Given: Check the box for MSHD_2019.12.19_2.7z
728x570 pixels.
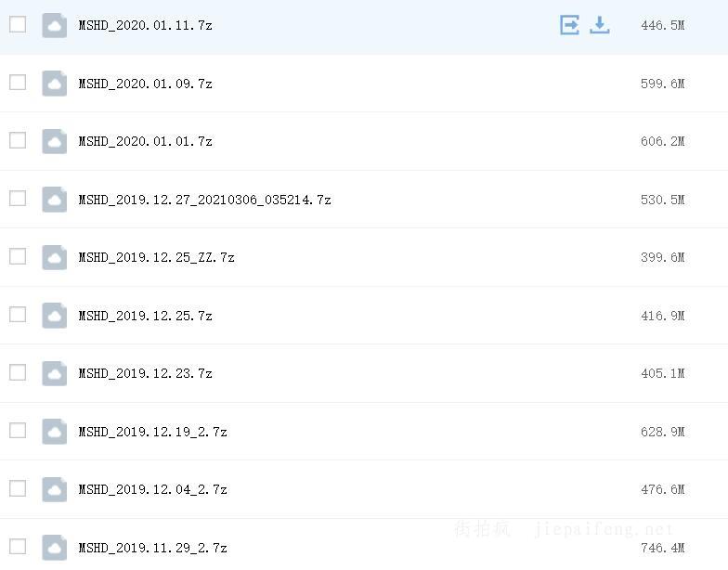Looking at the screenshot, I should tap(18, 431).
